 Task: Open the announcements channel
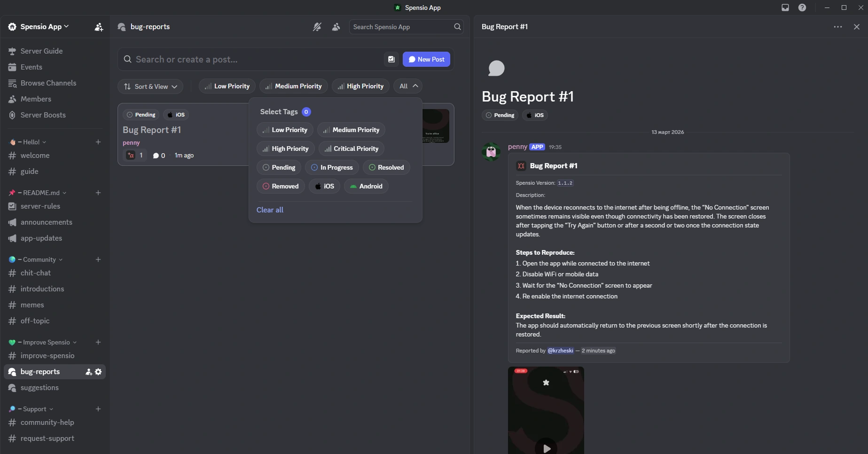[46, 222]
